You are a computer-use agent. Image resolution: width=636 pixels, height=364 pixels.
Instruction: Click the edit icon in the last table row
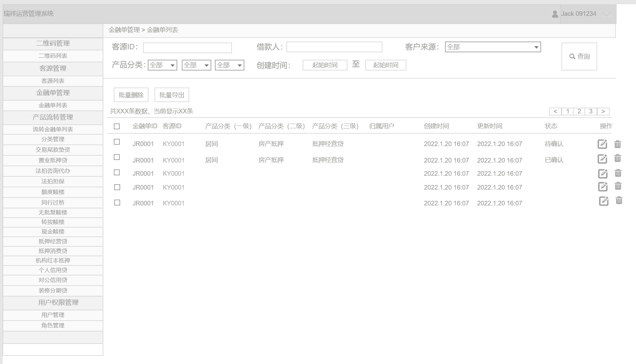pos(604,201)
